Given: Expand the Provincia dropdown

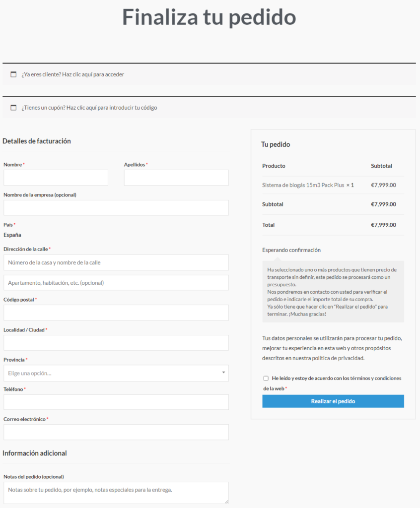Looking at the screenshot, I should tap(116, 373).
